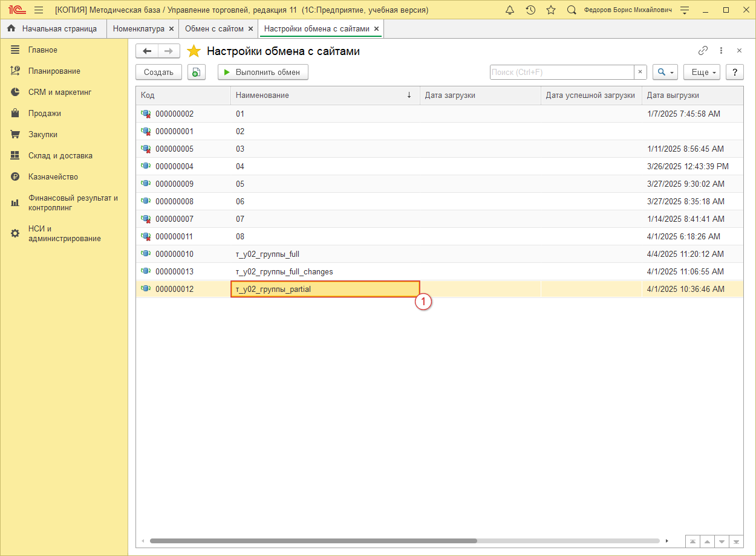Viewport: 756px width, 556px height.
Task: Open main menu hamburger icon
Action: [39, 10]
